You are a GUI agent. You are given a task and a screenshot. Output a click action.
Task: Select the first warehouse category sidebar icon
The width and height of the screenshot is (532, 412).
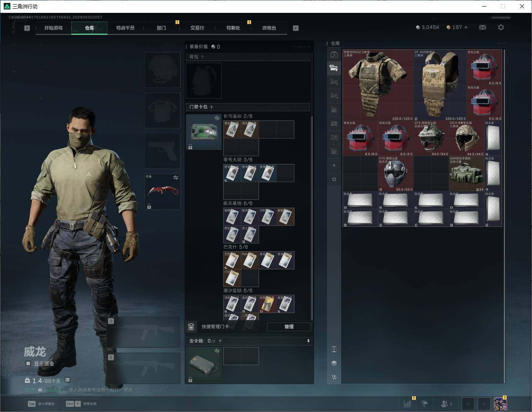pyautogui.click(x=334, y=55)
